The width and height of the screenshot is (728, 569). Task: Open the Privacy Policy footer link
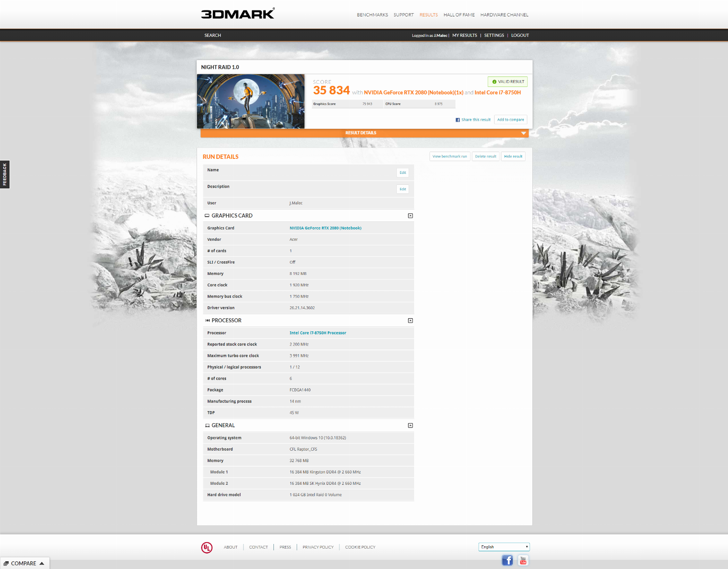point(318,547)
